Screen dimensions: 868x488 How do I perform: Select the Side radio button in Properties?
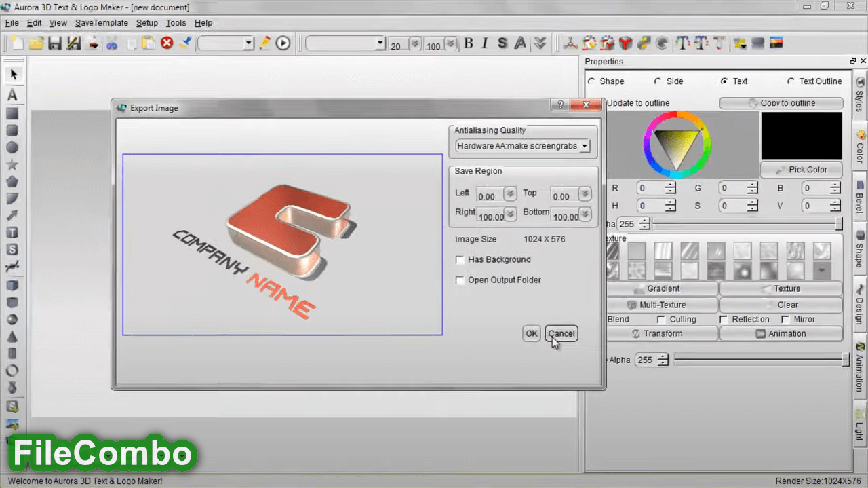658,81
